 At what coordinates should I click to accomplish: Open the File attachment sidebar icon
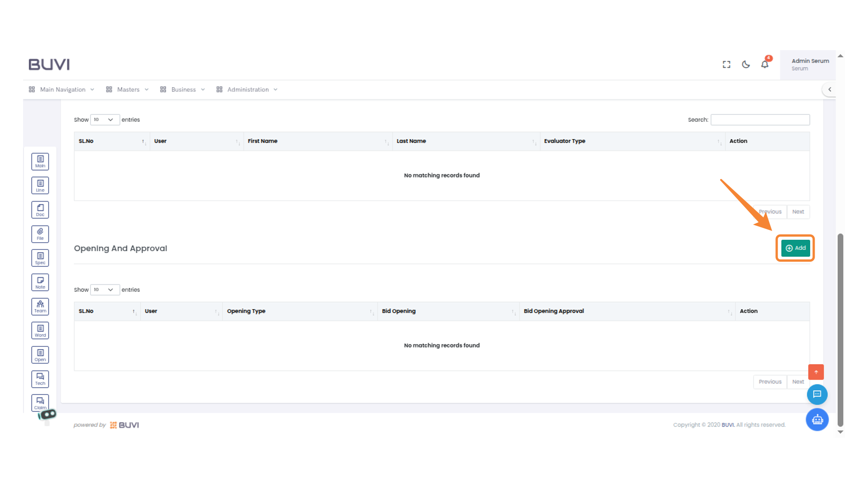click(x=40, y=234)
